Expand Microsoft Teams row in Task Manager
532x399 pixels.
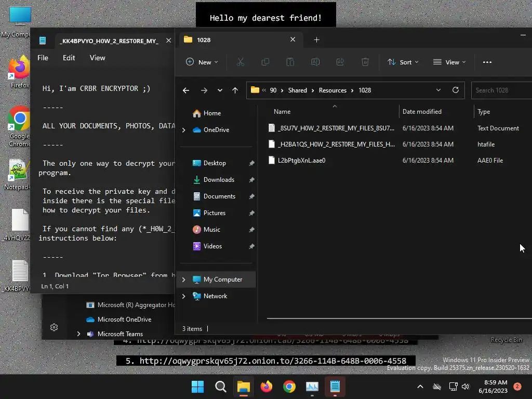[79, 334]
